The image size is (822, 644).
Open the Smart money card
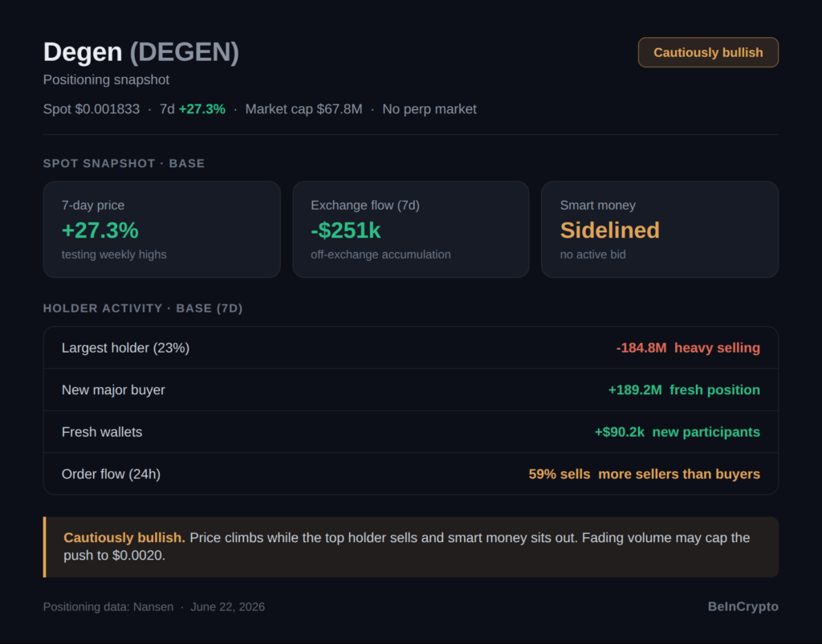pyautogui.click(x=660, y=229)
